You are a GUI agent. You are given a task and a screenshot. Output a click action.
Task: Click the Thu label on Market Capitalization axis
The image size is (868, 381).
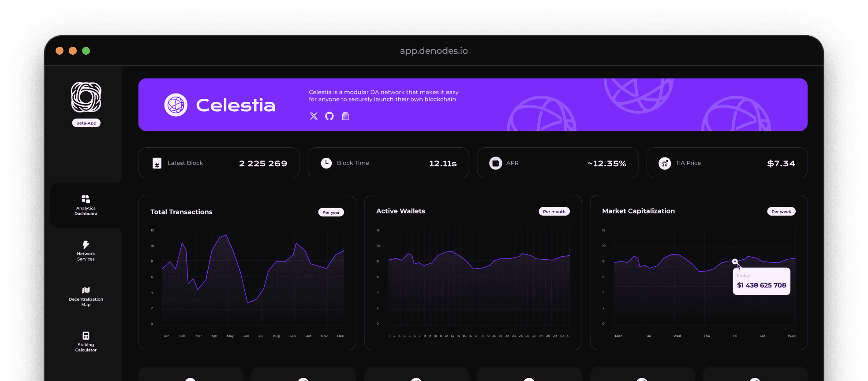point(707,336)
